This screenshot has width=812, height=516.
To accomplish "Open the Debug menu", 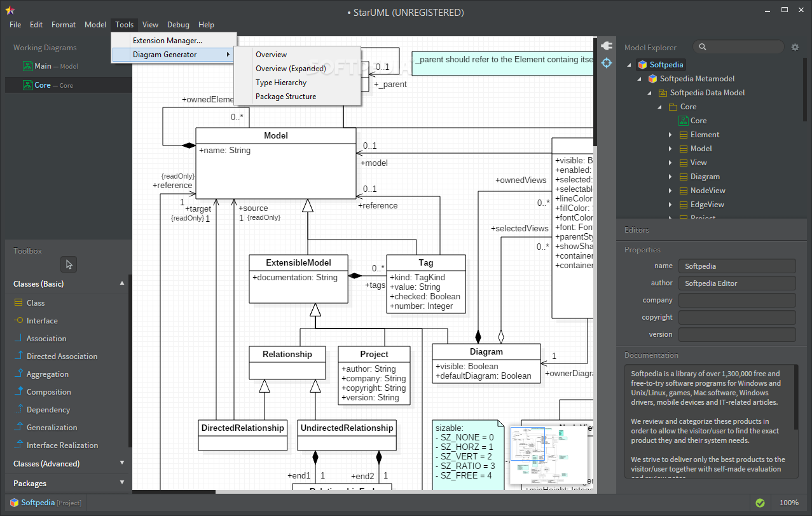I will 178,25.
